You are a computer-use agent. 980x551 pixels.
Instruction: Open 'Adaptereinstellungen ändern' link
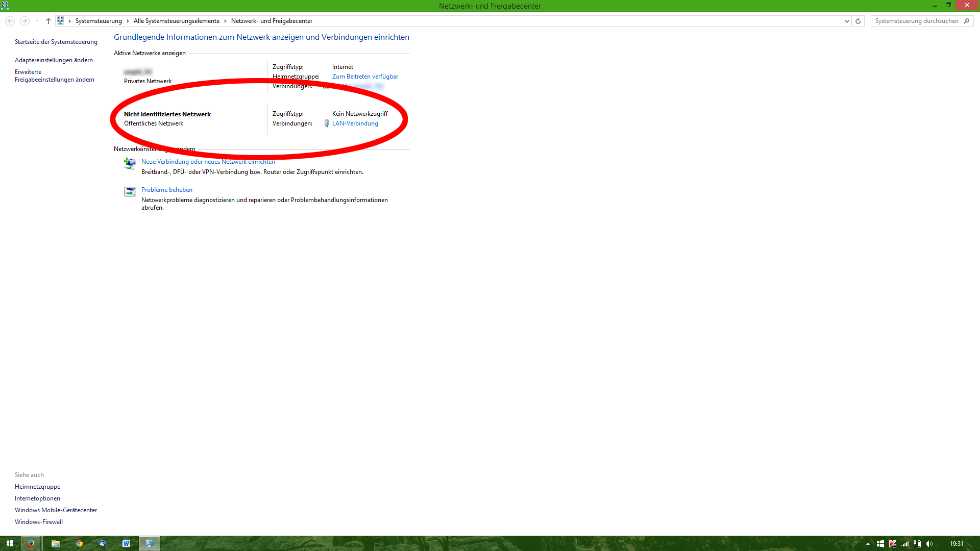(54, 60)
